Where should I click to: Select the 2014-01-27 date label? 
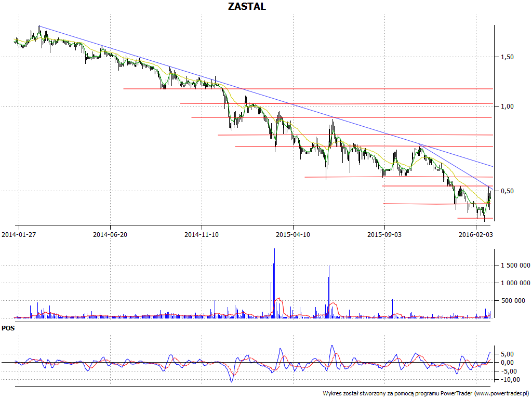click(x=19, y=234)
